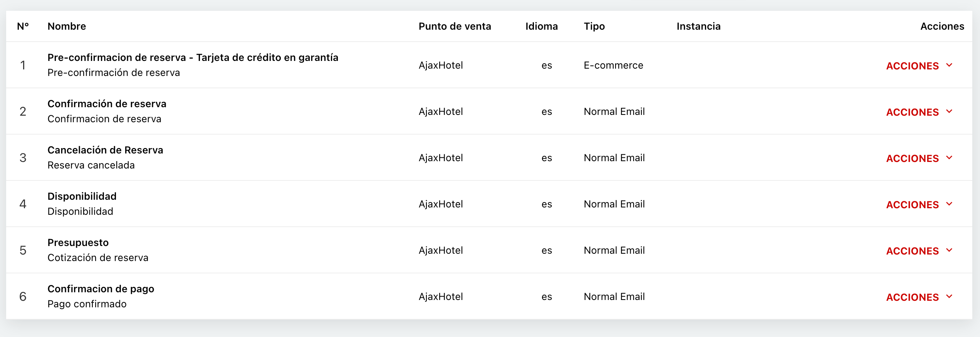Select the Pre-confirmacion de reserva template name
The image size is (980, 337).
(193, 57)
